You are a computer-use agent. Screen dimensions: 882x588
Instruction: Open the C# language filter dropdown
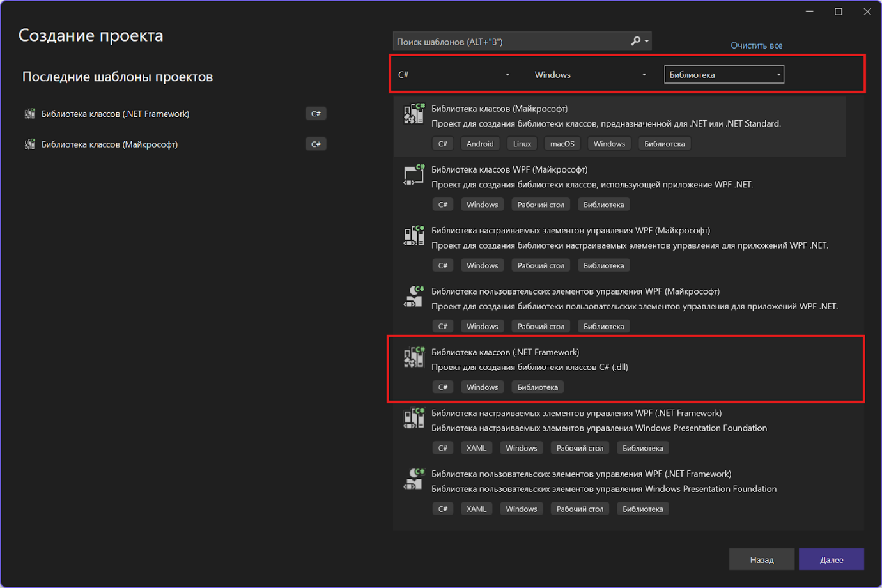click(x=454, y=74)
